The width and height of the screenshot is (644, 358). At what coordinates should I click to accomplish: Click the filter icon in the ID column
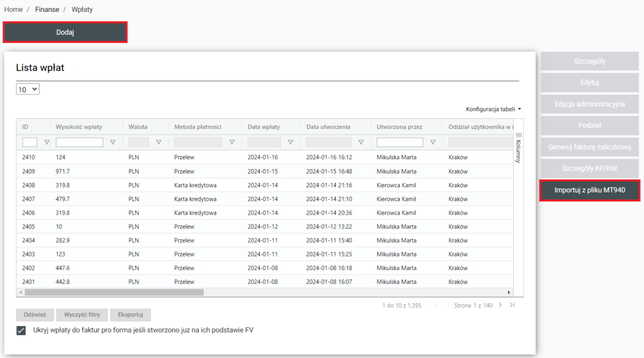(x=47, y=142)
